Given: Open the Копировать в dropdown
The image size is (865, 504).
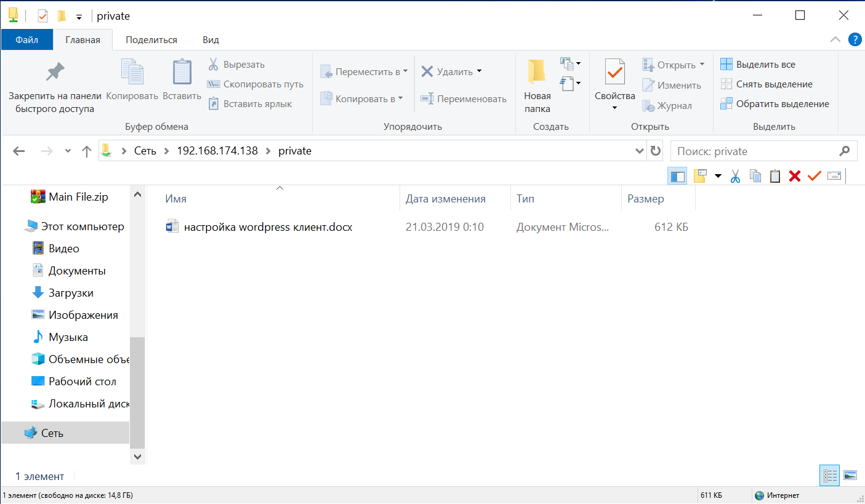Looking at the screenshot, I should [x=361, y=98].
